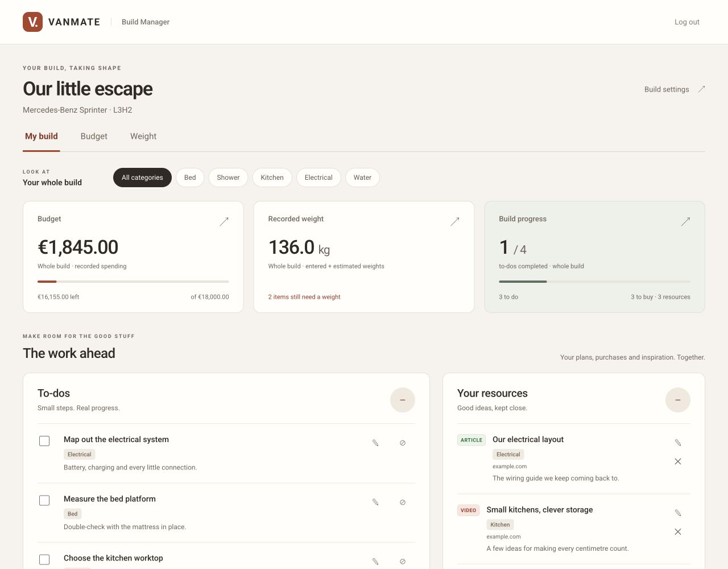Open the Budget tab

click(x=94, y=137)
